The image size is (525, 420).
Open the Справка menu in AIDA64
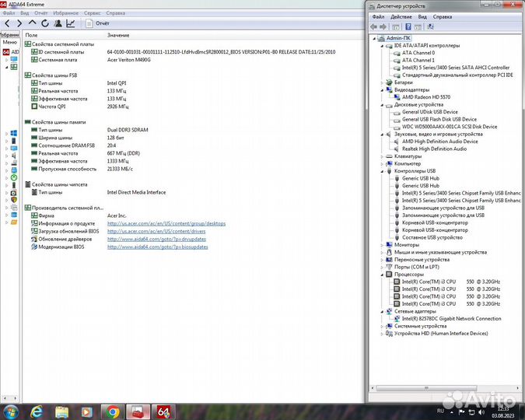click(x=116, y=13)
